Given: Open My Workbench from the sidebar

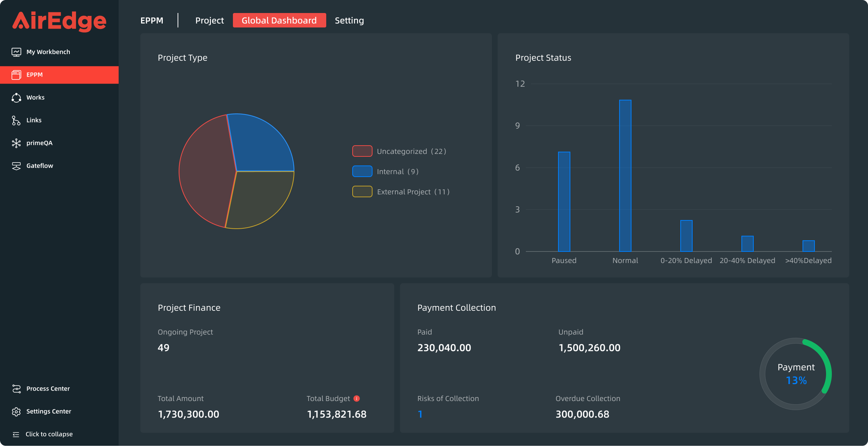Looking at the screenshot, I should 59,52.
